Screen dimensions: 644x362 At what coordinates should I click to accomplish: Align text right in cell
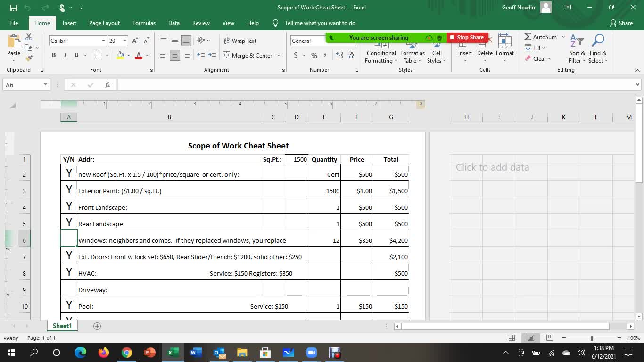[x=186, y=55]
